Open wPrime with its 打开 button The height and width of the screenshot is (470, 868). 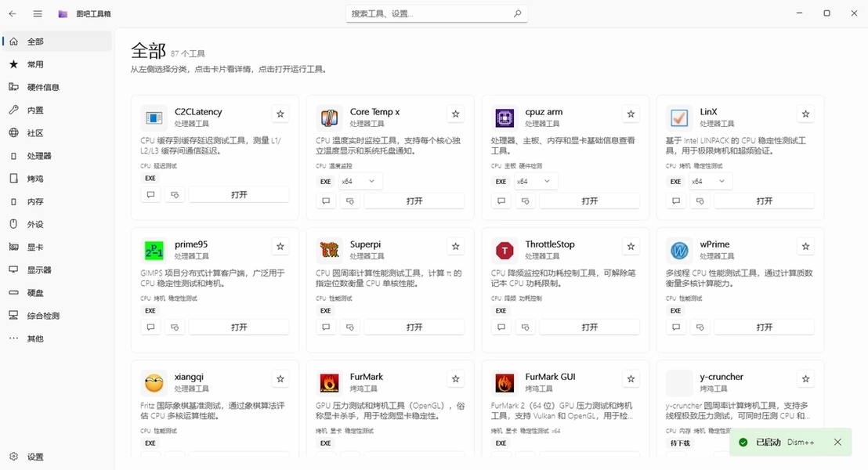click(x=765, y=327)
